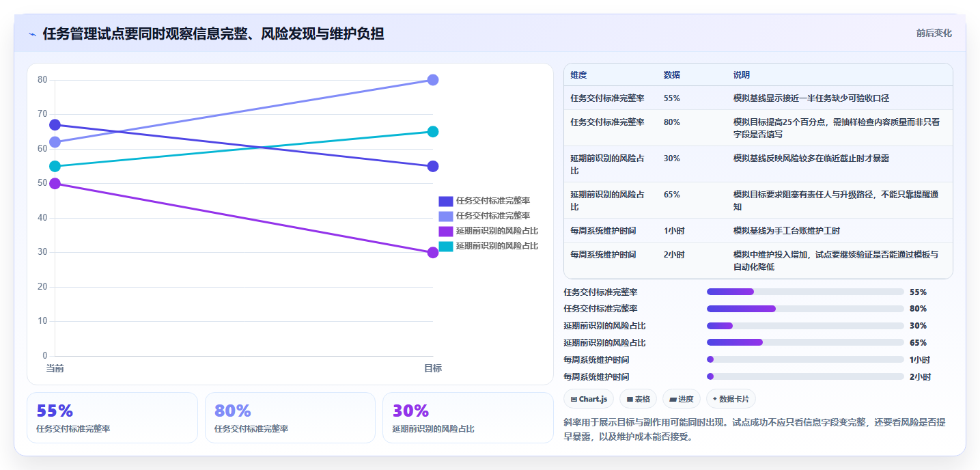Click the indigo data point at 目标 value 55
The height and width of the screenshot is (470, 980).
(433, 167)
